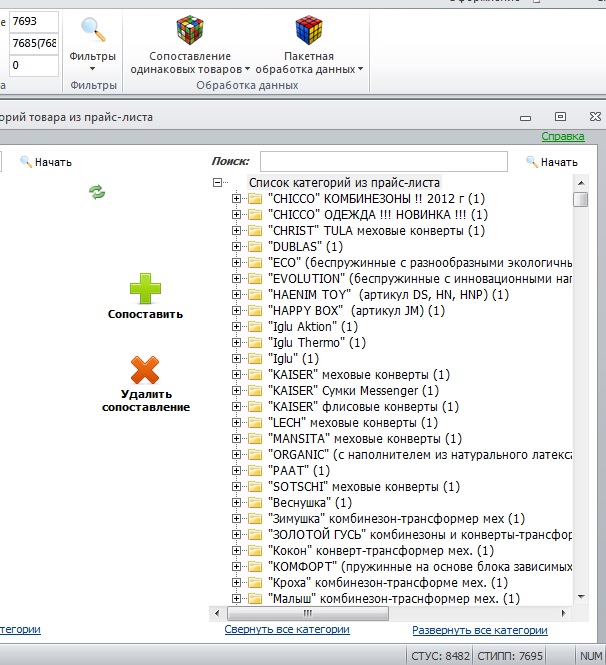The image size is (606, 665).
Task: Select "Кокон" конверт-трансформер мех. (1)
Action: tap(381, 550)
